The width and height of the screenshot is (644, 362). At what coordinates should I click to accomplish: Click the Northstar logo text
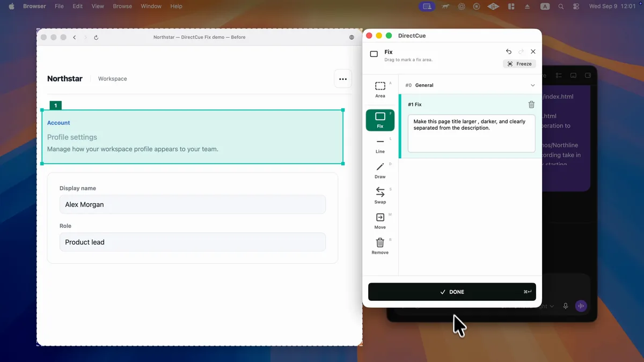65,79
